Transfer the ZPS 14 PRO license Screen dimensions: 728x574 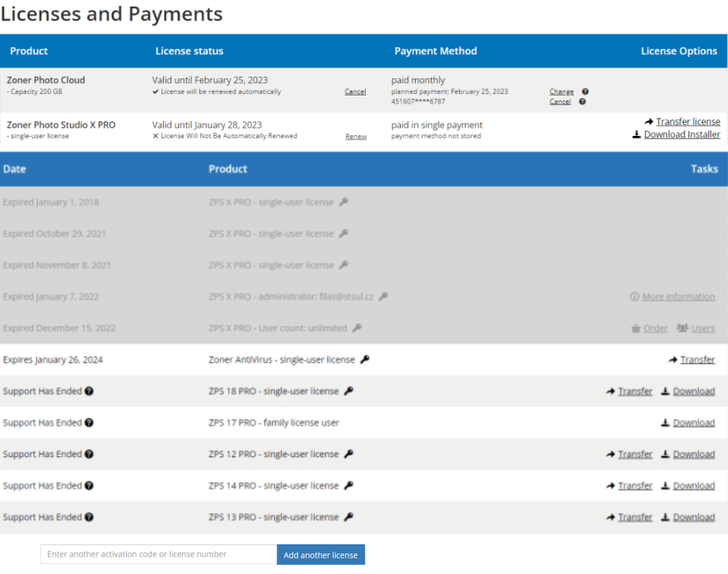(x=635, y=486)
